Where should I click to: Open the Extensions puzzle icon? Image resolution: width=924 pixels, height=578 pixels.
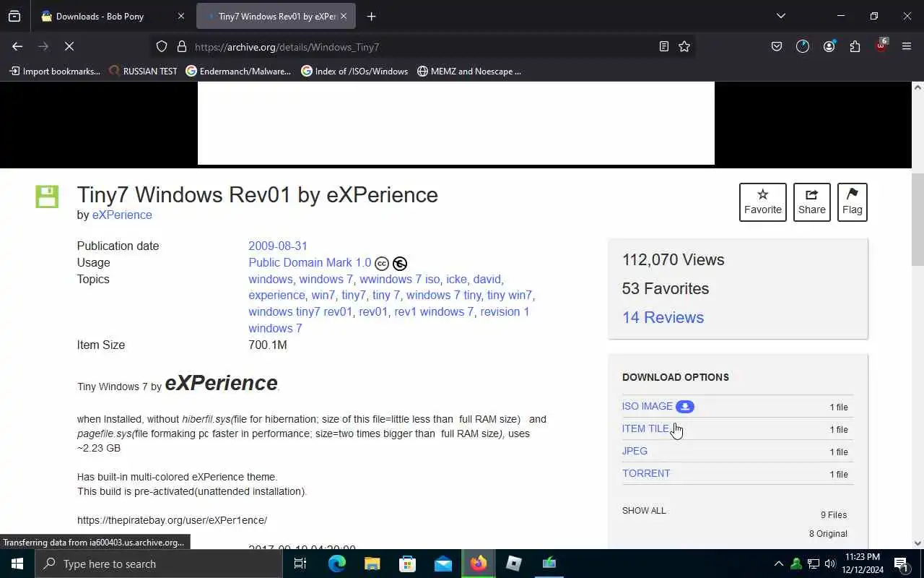point(855,46)
